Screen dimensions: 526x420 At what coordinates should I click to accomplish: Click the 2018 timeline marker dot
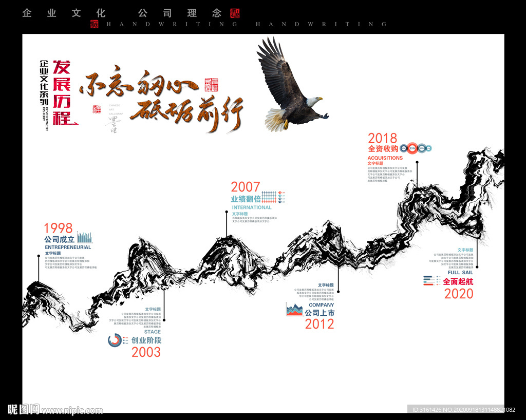point(417,162)
